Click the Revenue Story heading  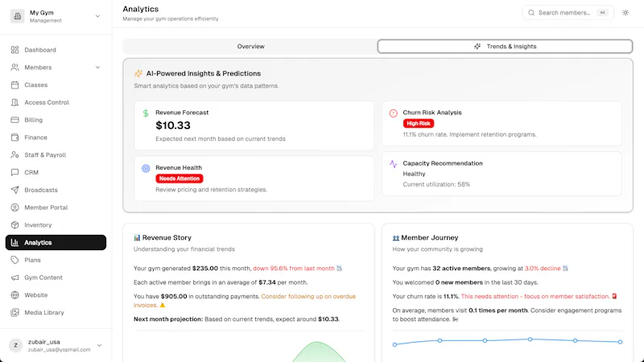(167, 237)
